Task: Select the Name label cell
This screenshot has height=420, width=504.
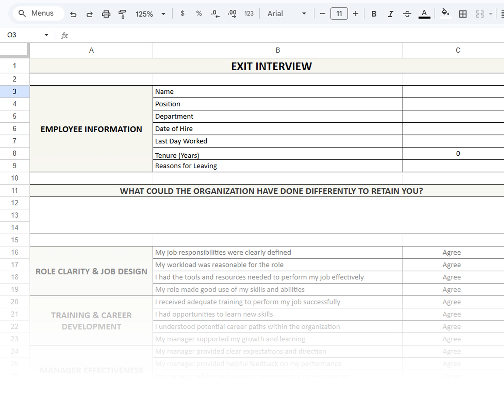Action: coord(278,92)
